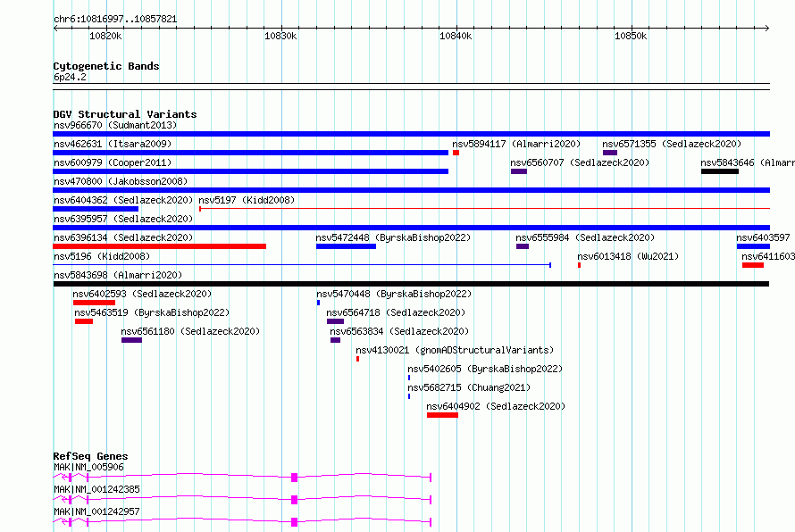This screenshot has width=795, height=532.
Task: Click the nsv6395957 (Sedlazeck2020) blue bar
Action: [x=411, y=228]
